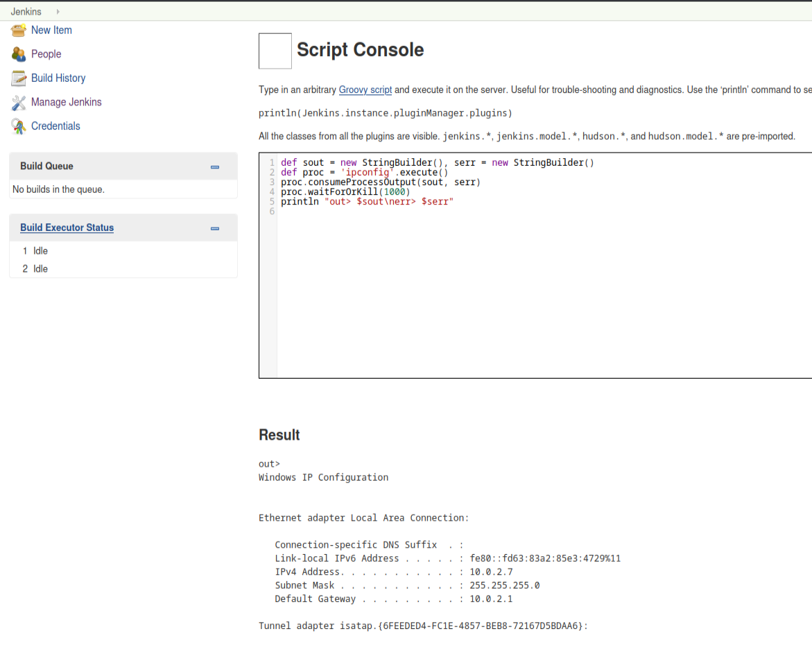
Task: Click executor 1 Idle row
Action: (x=123, y=251)
